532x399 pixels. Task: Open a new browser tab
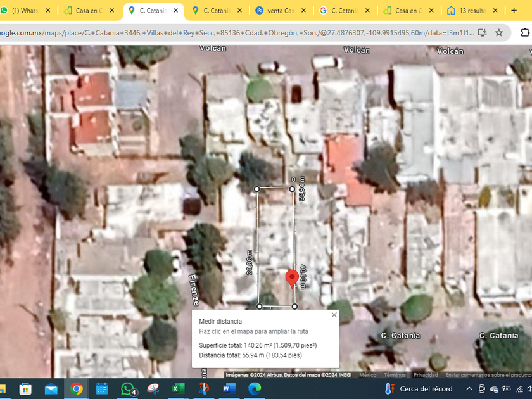coord(514,11)
